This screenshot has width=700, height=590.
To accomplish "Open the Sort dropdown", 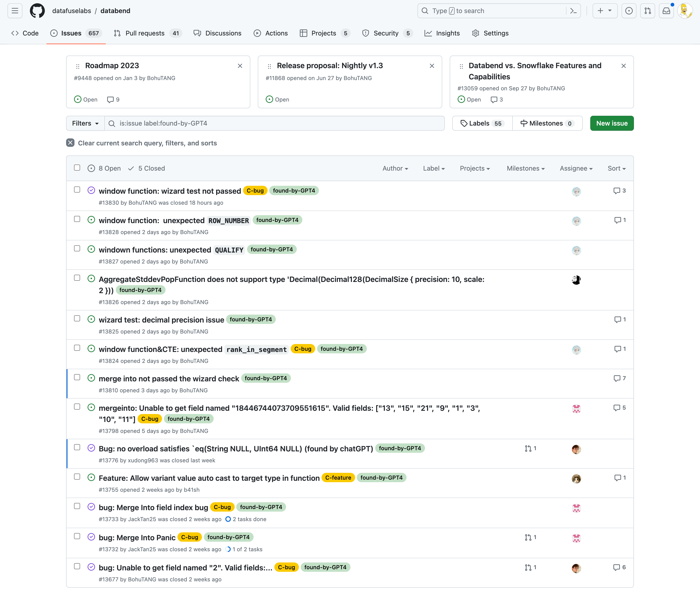I will pyautogui.click(x=617, y=169).
